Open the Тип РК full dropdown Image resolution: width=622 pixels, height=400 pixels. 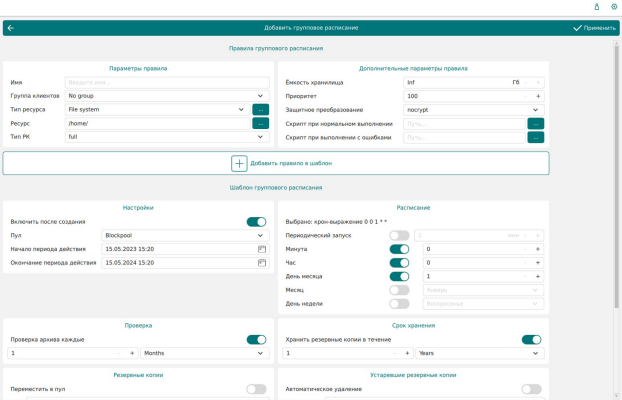pyautogui.click(x=167, y=137)
